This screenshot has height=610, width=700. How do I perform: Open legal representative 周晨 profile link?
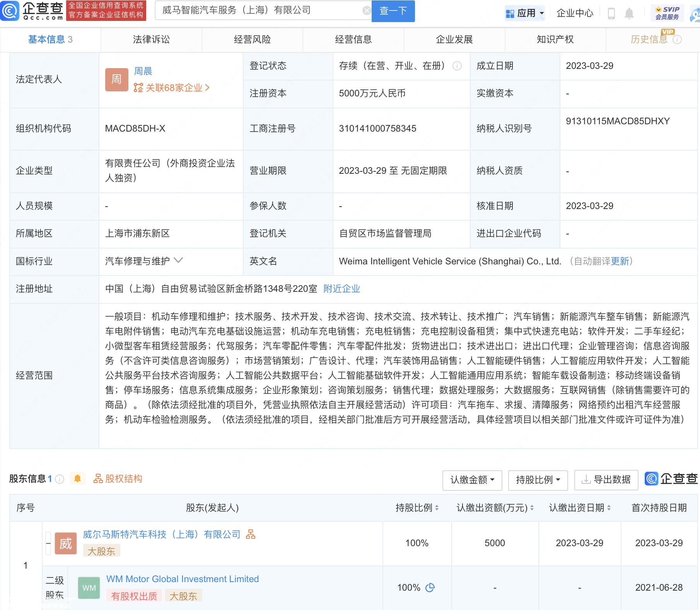point(143,71)
